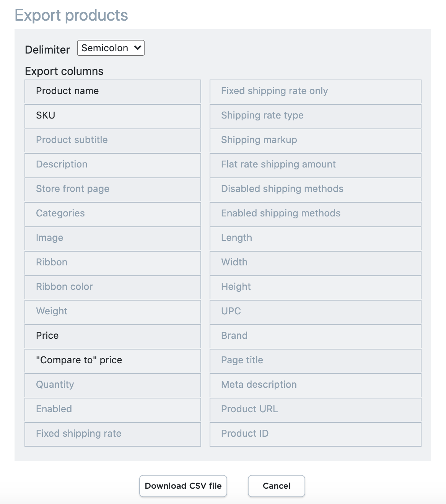Toggle on the Categories column
This screenshot has height=504, width=446.
[x=113, y=214]
